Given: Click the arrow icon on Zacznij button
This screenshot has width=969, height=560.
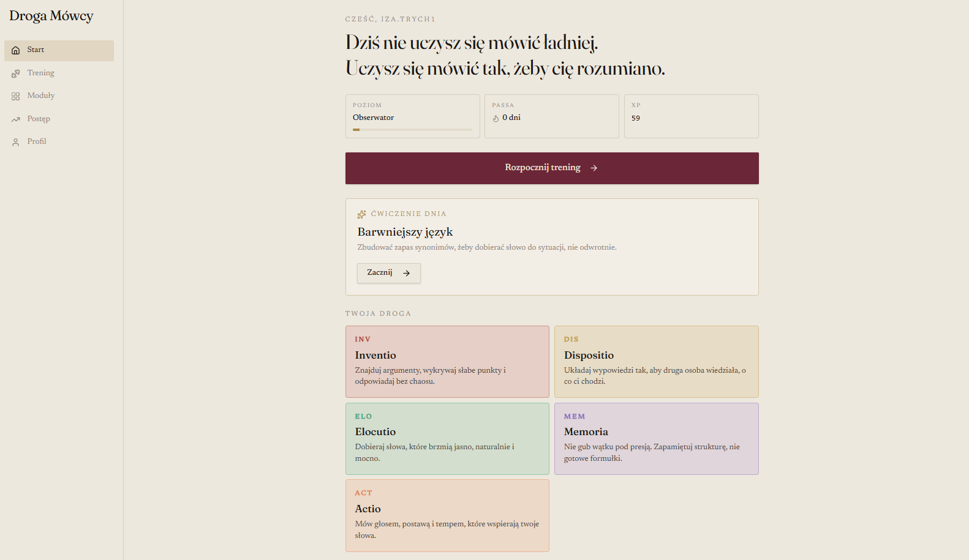Looking at the screenshot, I should (x=406, y=273).
